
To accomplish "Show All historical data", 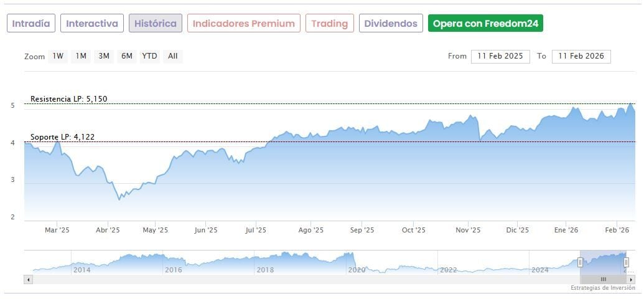I will click(173, 56).
